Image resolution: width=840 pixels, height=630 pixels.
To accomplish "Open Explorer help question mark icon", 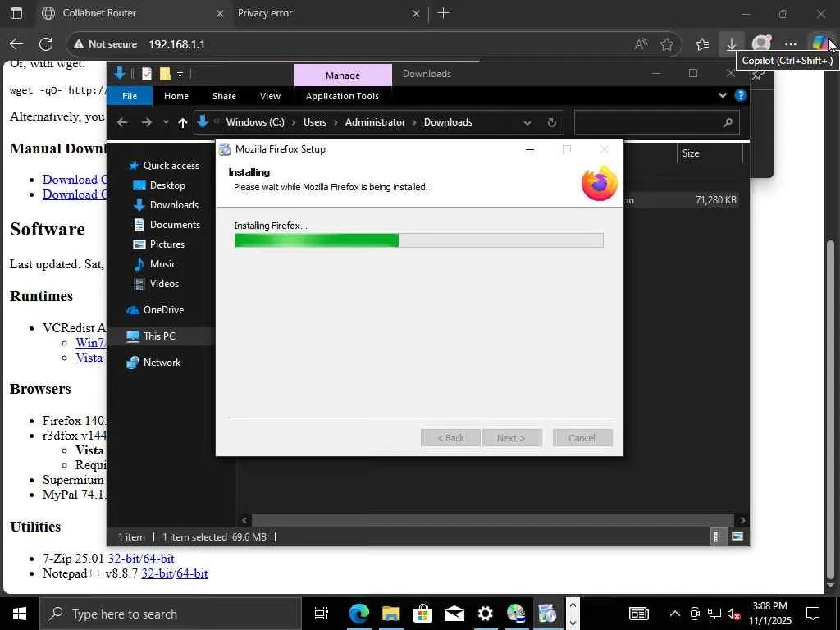I will pos(741,95).
